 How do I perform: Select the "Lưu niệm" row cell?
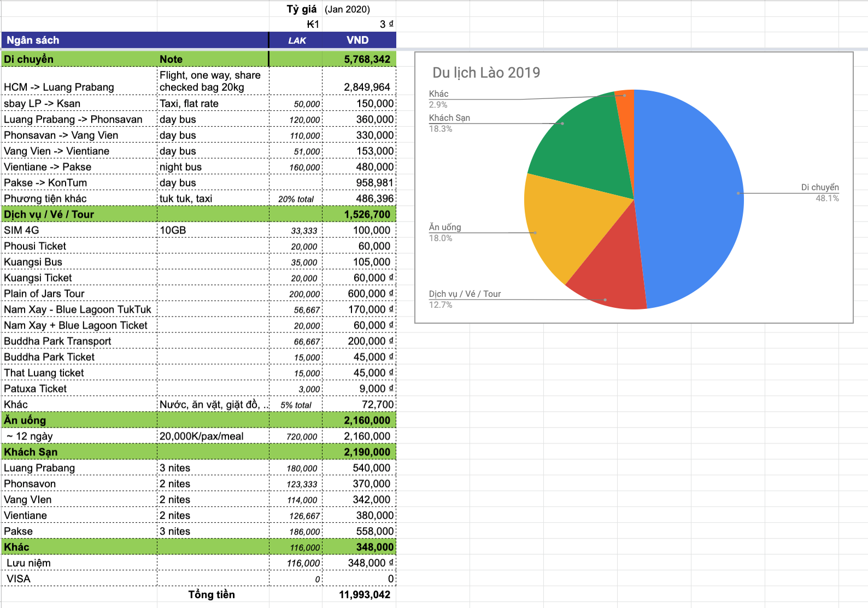point(28,563)
